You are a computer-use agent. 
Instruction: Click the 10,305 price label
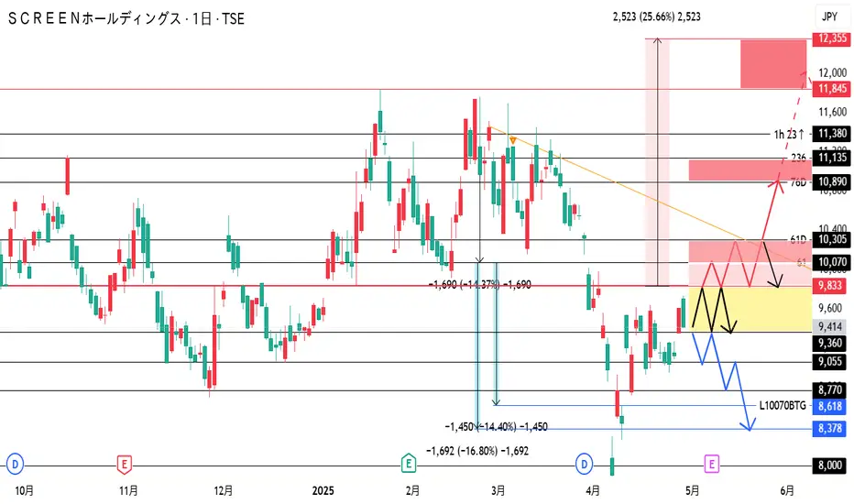832,239
